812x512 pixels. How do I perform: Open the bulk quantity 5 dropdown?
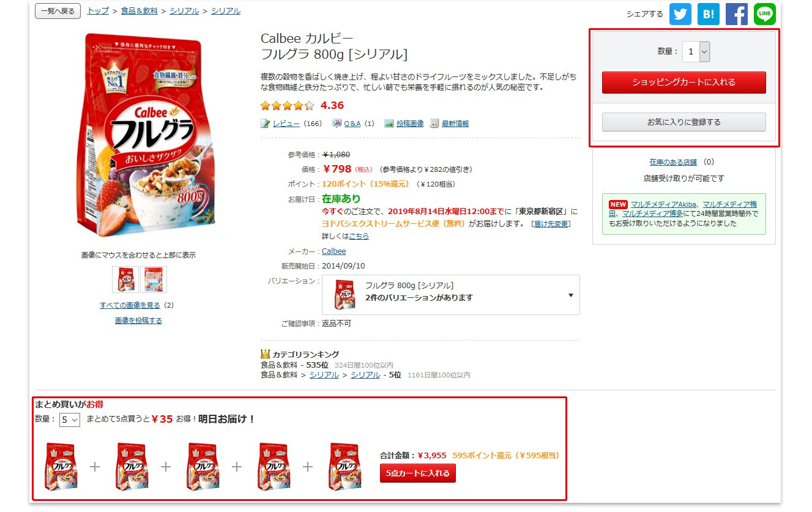(x=70, y=420)
